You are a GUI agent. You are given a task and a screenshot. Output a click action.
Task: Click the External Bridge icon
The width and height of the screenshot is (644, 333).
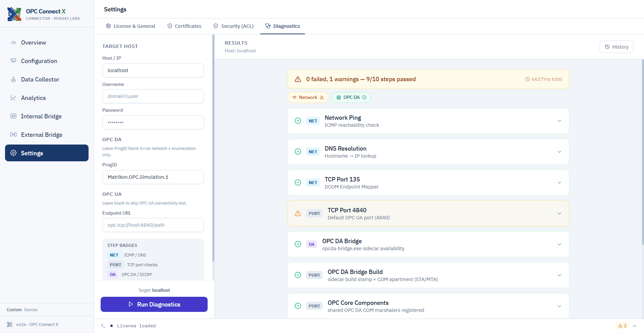pyautogui.click(x=13, y=135)
